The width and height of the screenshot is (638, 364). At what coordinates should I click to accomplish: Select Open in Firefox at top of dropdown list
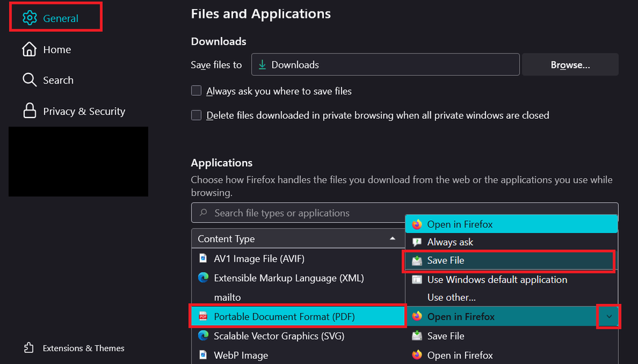(x=512, y=224)
